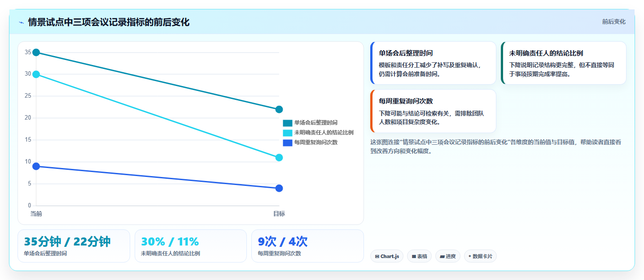Click the lightning icon beside the title
This screenshot has width=644, height=280.
(22, 22)
